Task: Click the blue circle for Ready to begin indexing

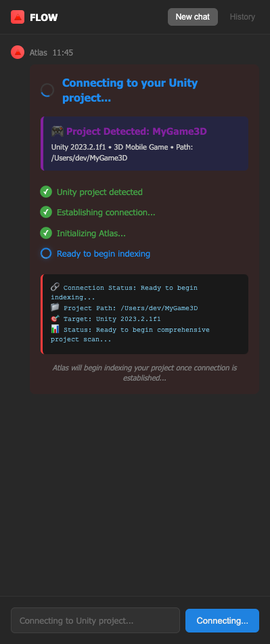Action: tap(46, 253)
